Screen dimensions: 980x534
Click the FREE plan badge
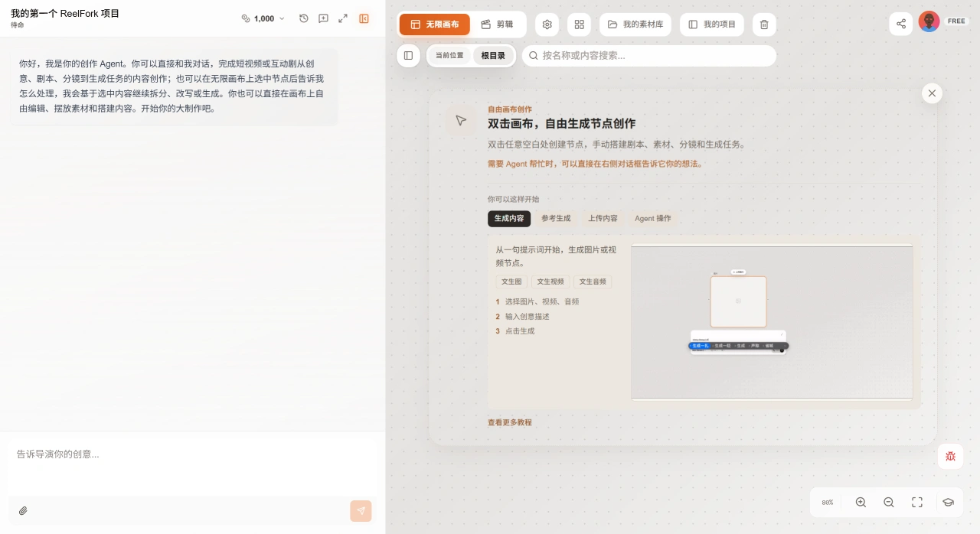(x=956, y=21)
